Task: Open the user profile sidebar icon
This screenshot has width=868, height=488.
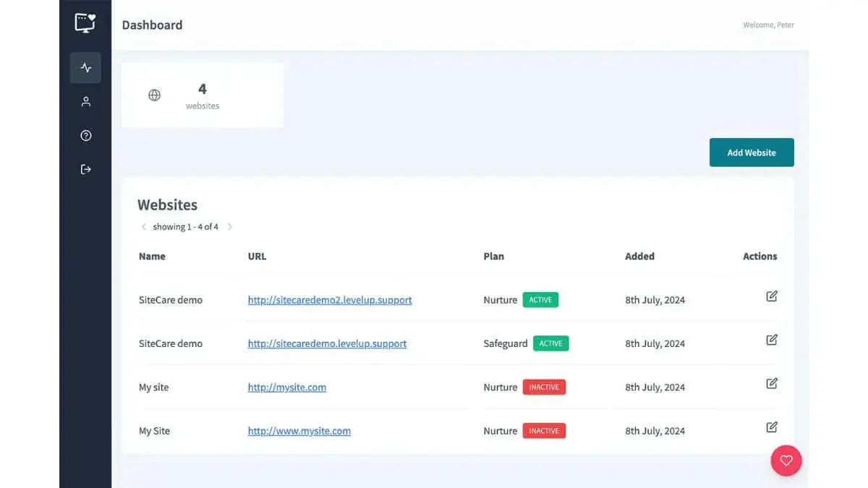Action: (85, 102)
